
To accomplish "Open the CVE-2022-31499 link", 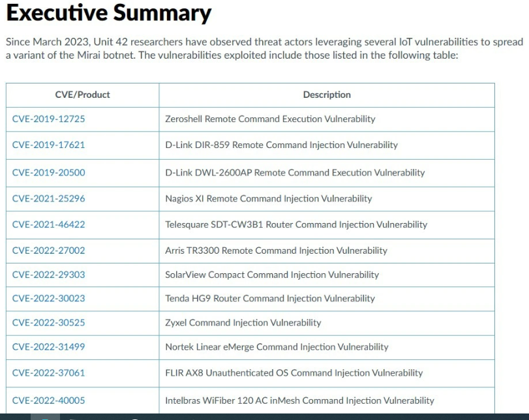I will 48,347.
